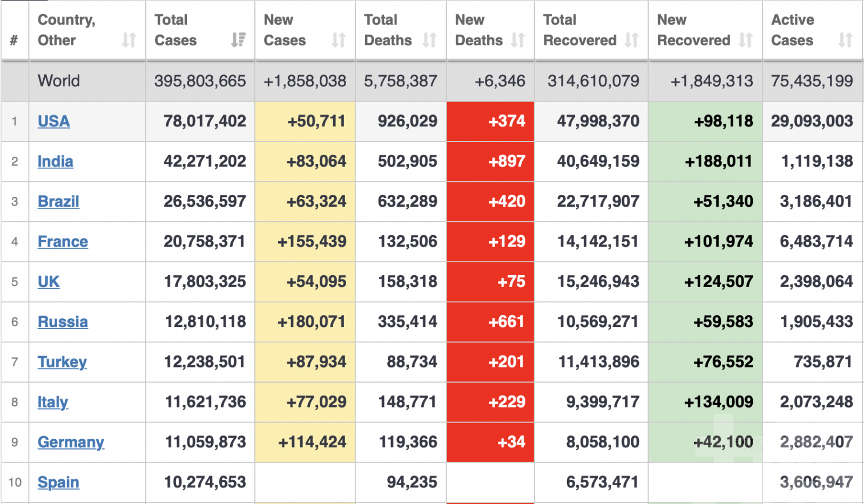Select Italy total cases 11,621,736
Viewport: 864px width, 504px height.
(205, 402)
